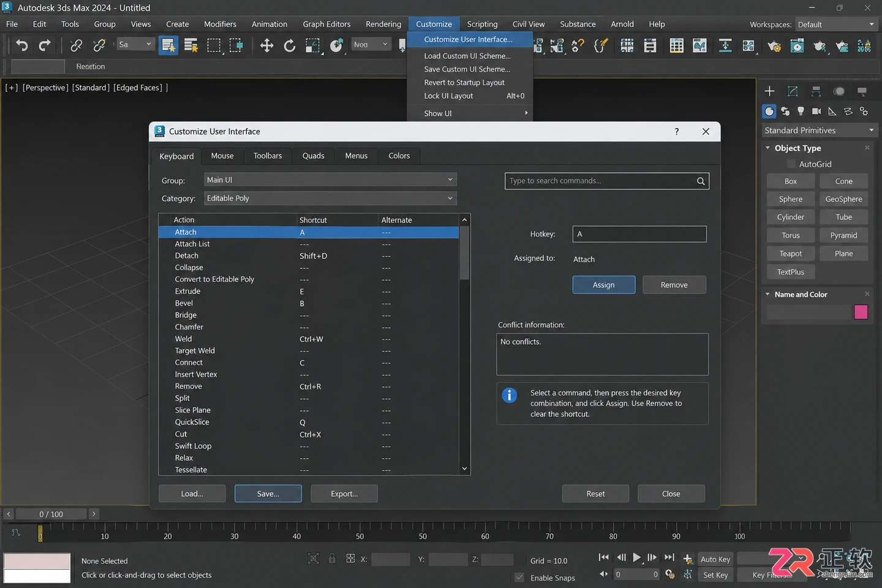882x588 pixels.
Task: Select the Cameras category icon
Action: (x=816, y=111)
